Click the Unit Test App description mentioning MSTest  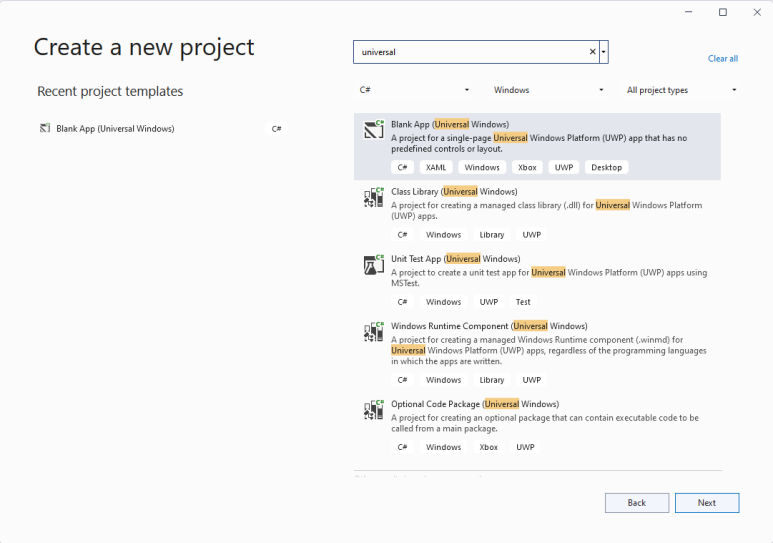point(549,278)
